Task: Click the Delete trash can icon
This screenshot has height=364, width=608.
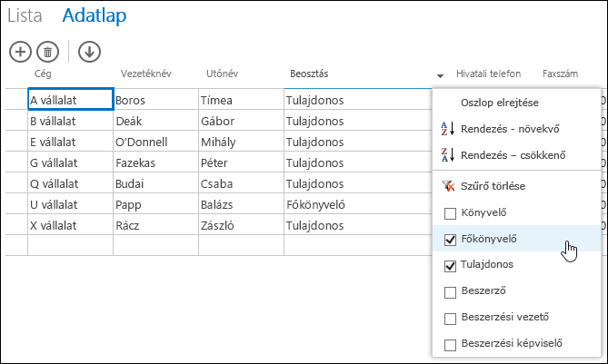Action: pyautogui.click(x=47, y=52)
